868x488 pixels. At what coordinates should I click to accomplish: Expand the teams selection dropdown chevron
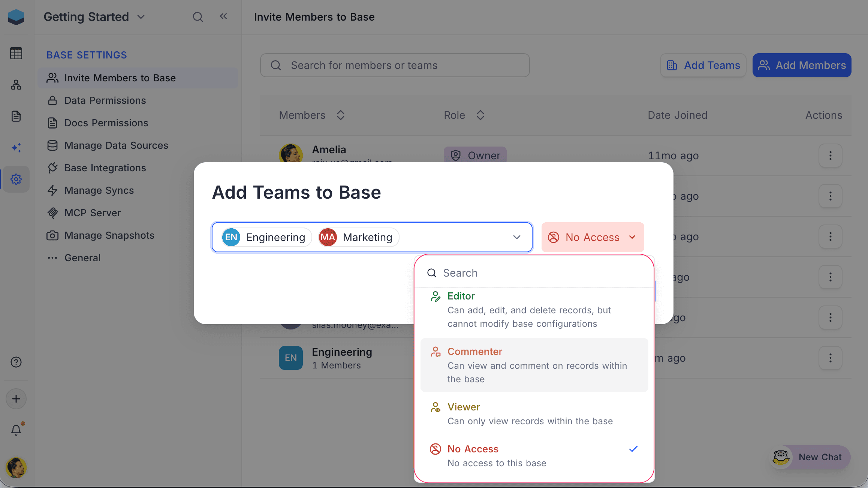(516, 237)
